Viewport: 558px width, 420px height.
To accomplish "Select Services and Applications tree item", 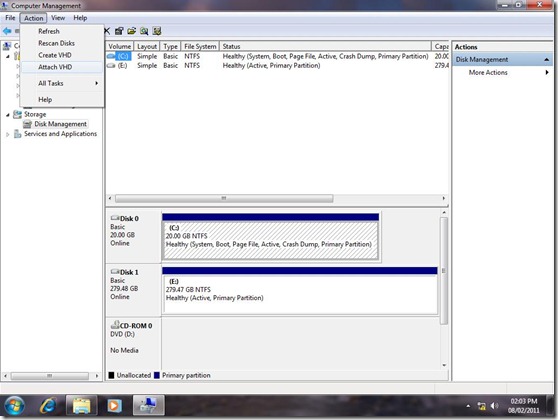I will 60,134.
